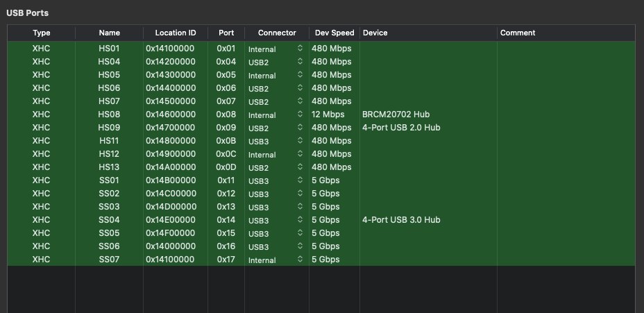Image resolution: width=644 pixels, height=313 pixels.
Task: Open Connector dropdown for HS08 row
Action: coord(276,115)
